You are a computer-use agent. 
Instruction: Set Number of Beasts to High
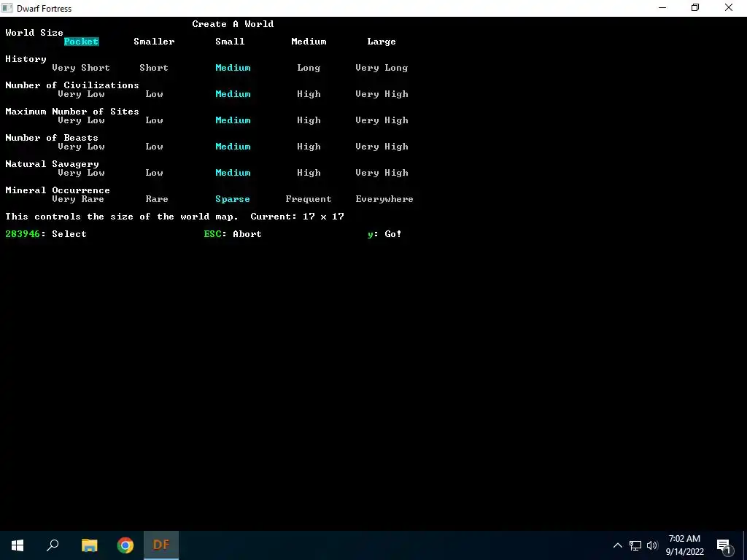click(309, 146)
